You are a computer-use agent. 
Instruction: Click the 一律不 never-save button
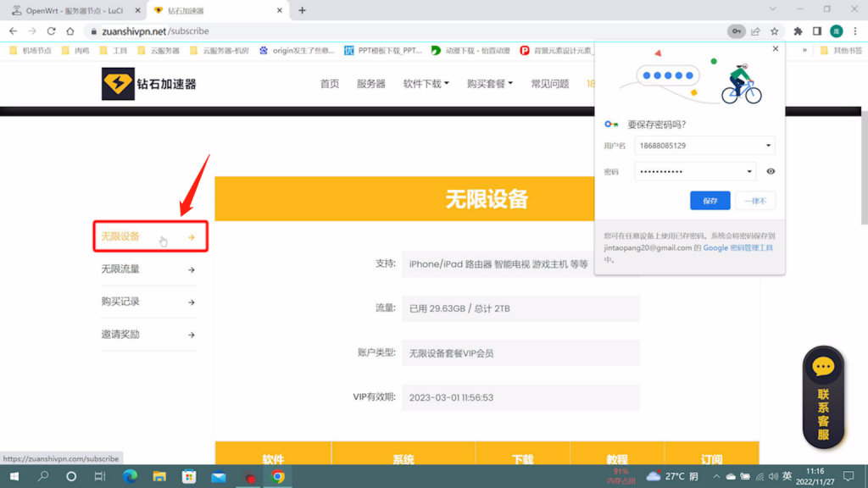(x=755, y=201)
